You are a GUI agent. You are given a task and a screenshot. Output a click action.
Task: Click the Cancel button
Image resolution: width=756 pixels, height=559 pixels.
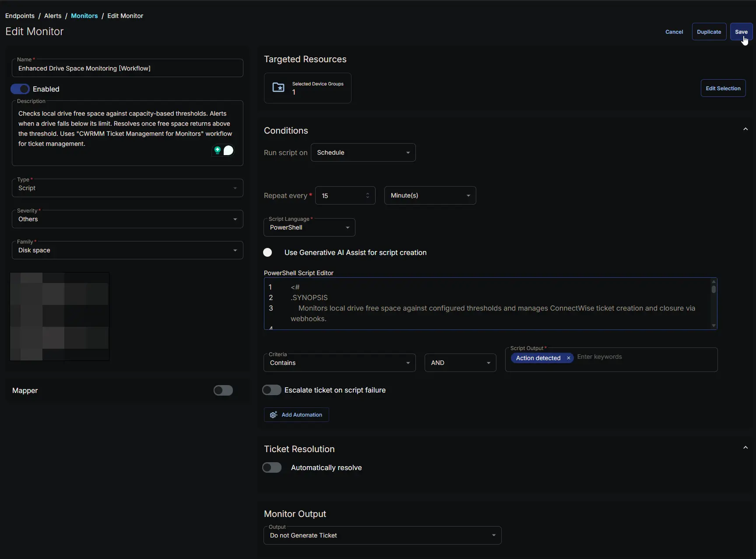point(674,32)
